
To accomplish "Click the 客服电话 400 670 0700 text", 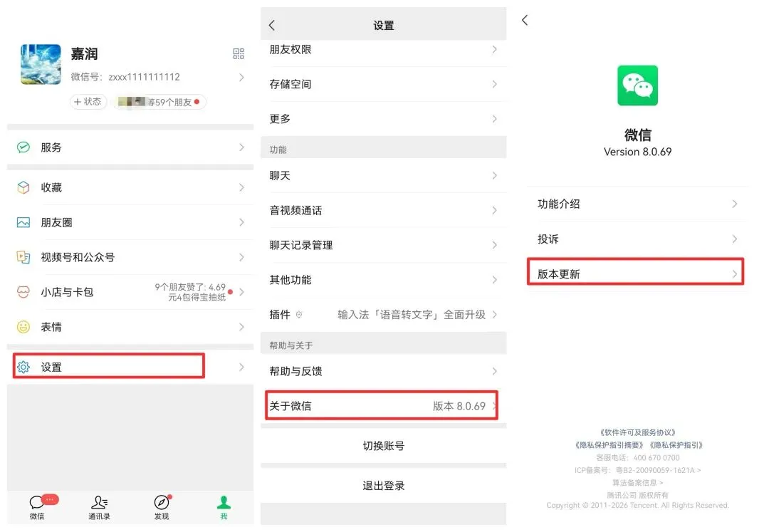I will [x=637, y=457].
